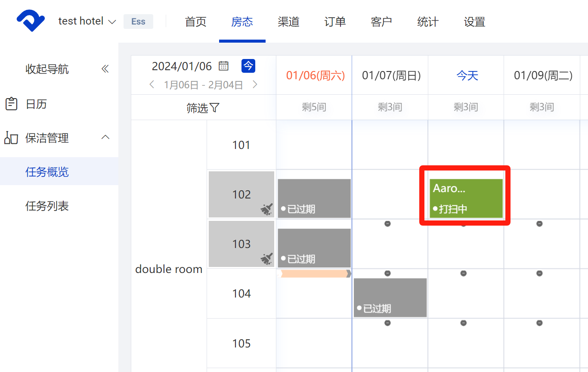The image size is (588, 372).
Task: Click the calendar icon beside 2024/01/06
Action: [223, 66]
